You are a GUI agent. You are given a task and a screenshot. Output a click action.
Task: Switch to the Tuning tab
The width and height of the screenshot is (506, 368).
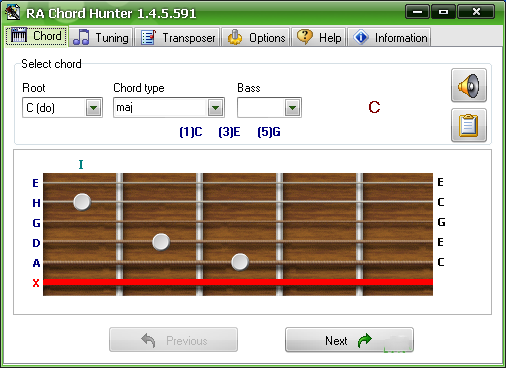pyautogui.click(x=102, y=37)
